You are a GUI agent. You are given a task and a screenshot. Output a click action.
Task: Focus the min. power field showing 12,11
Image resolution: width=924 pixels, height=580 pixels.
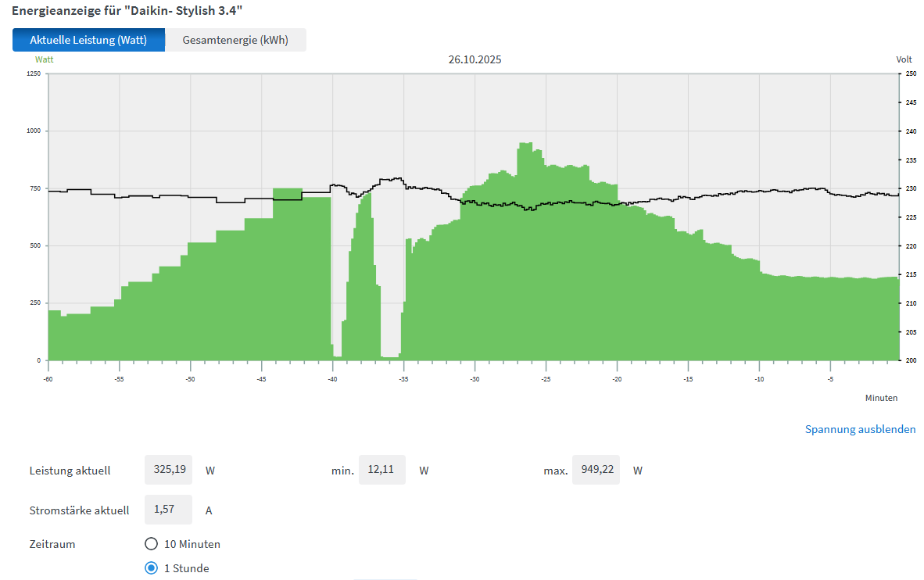pos(381,470)
